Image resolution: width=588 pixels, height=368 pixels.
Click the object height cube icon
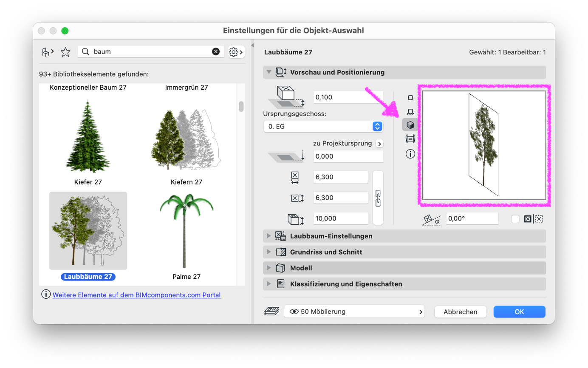point(295,219)
